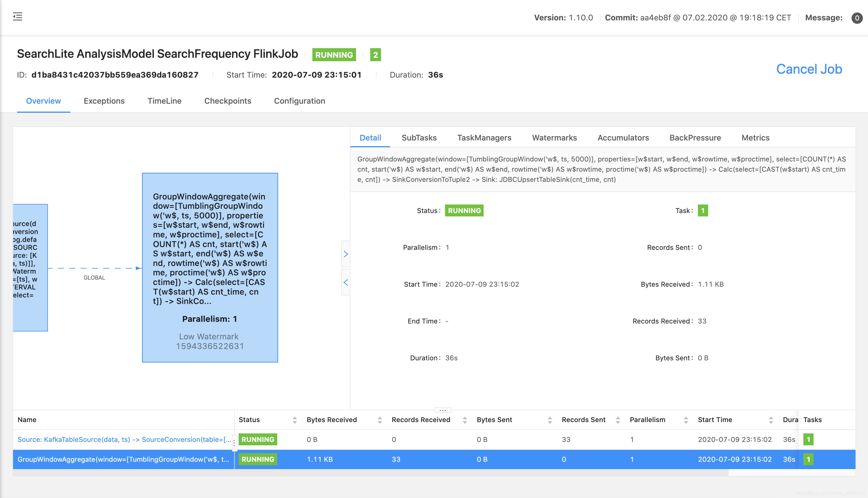
Task: Click the detail Task count badge
Action: pos(703,211)
